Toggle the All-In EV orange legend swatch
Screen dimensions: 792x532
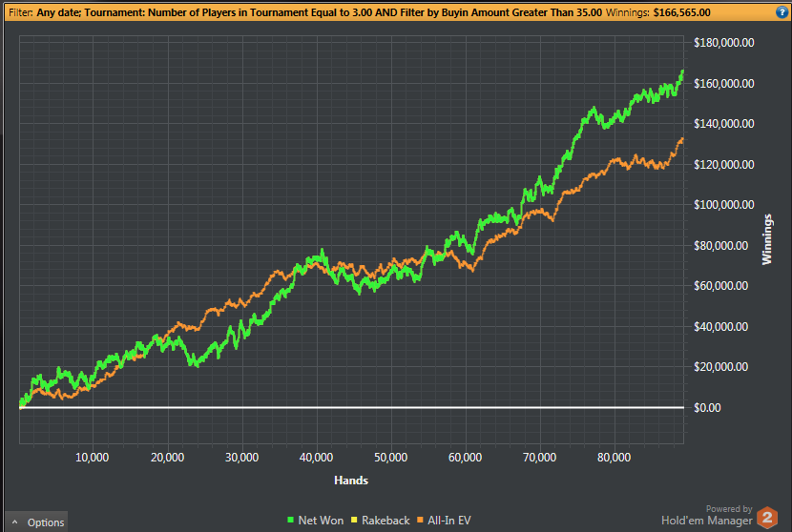coord(420,520)
